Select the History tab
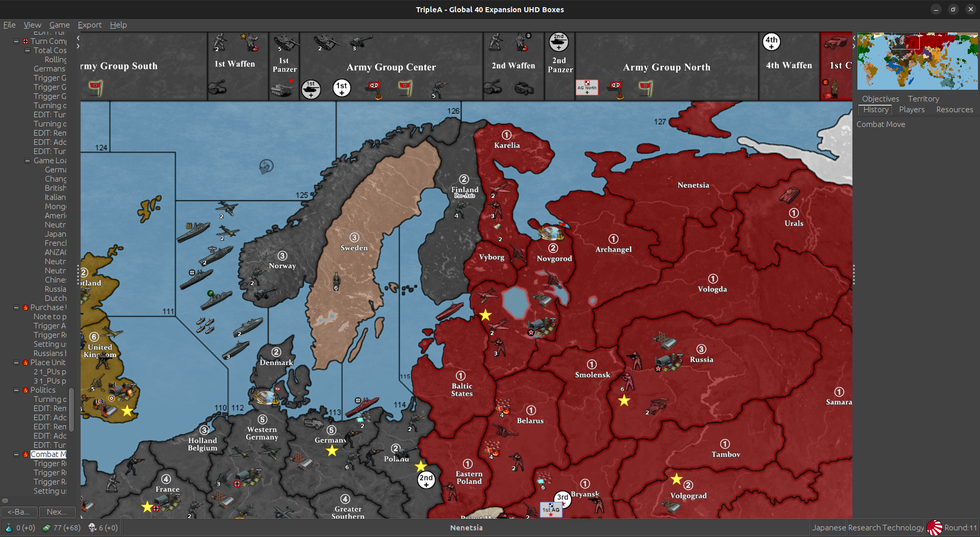The width and height of the screenshot is (980, 537). click(876, 110)
